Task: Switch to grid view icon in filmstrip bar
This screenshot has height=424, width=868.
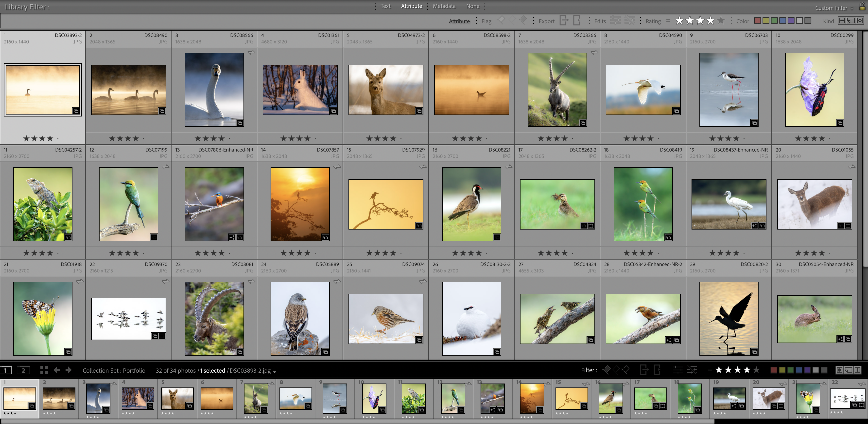Action: [44, 370]
